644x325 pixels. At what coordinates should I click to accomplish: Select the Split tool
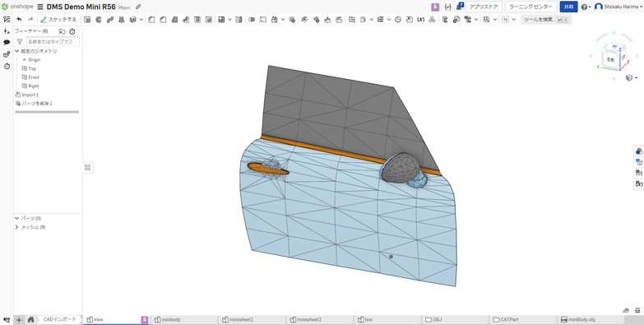click(264, 19)
